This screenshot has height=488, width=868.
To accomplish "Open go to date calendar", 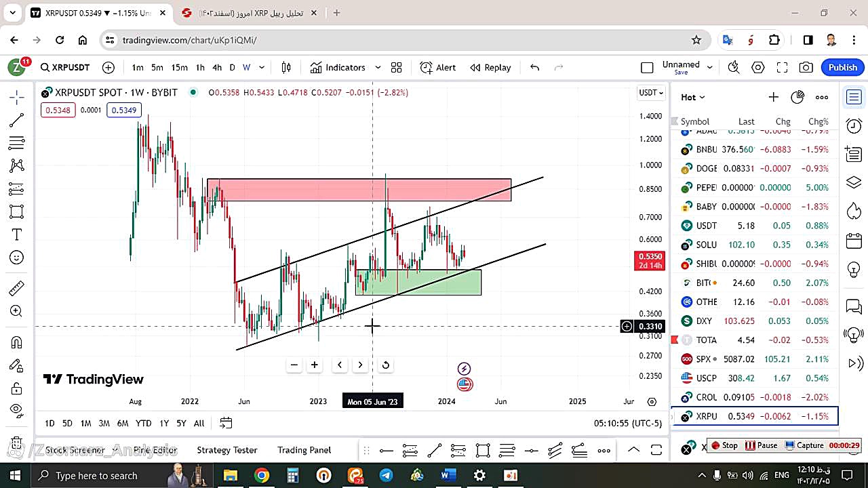I will coord(226,423).
